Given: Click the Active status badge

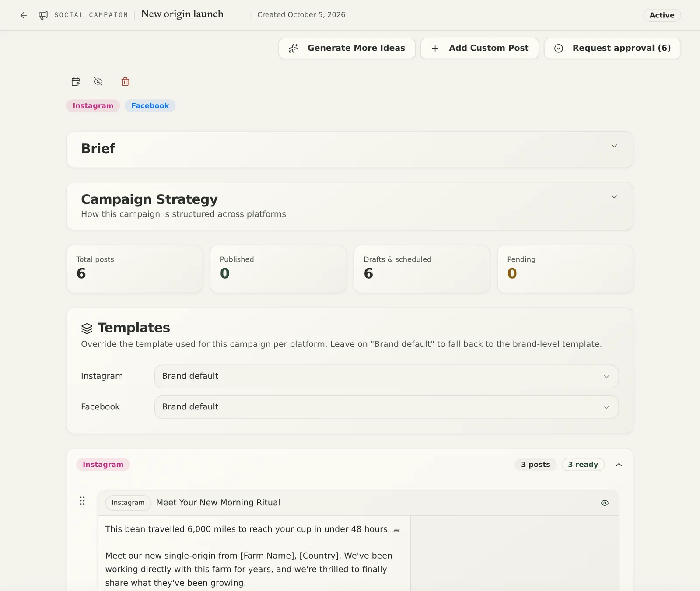Looking at the screenshot, I should pos(662,15).
